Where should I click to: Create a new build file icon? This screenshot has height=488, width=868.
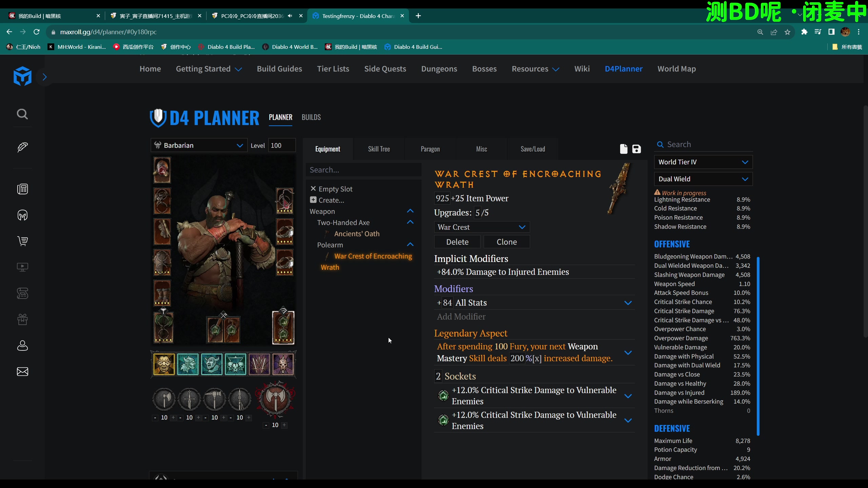coord(624,149)
